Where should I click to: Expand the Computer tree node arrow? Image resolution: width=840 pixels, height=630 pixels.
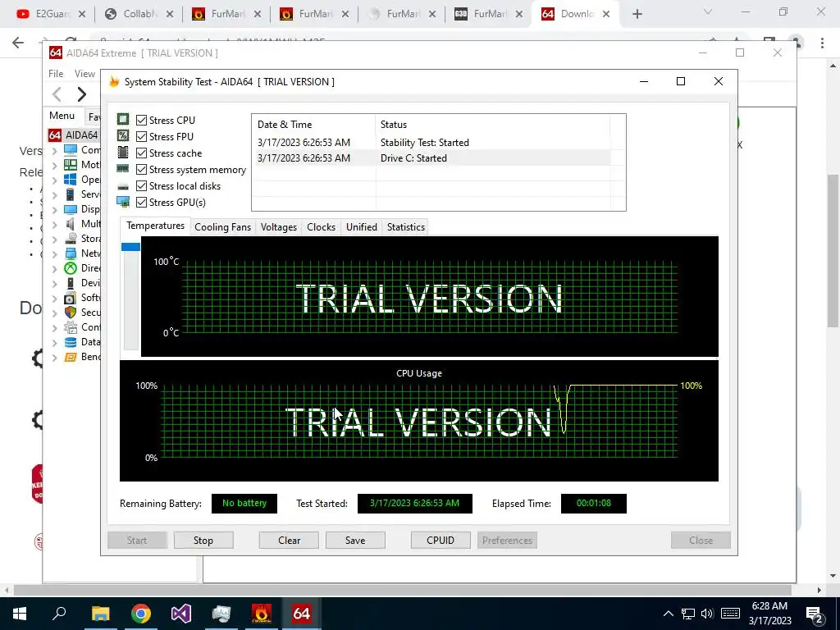tap(55, 151)
